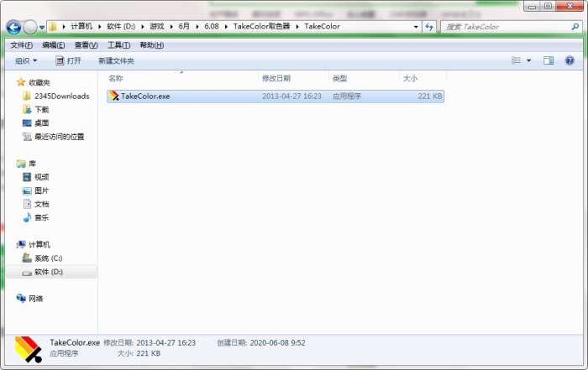588x370 pixels.
Task: Open the 视频 library
Action: click(x=42, y=177)
